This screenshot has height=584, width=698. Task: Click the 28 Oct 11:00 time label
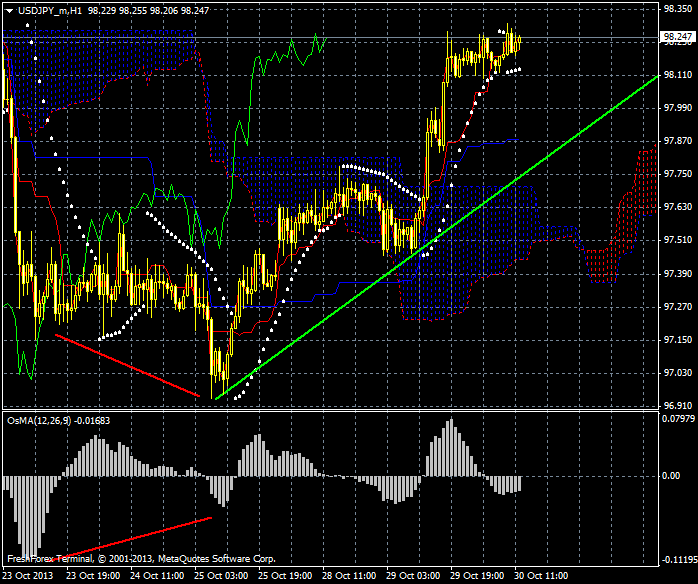(x=351, y=576)
